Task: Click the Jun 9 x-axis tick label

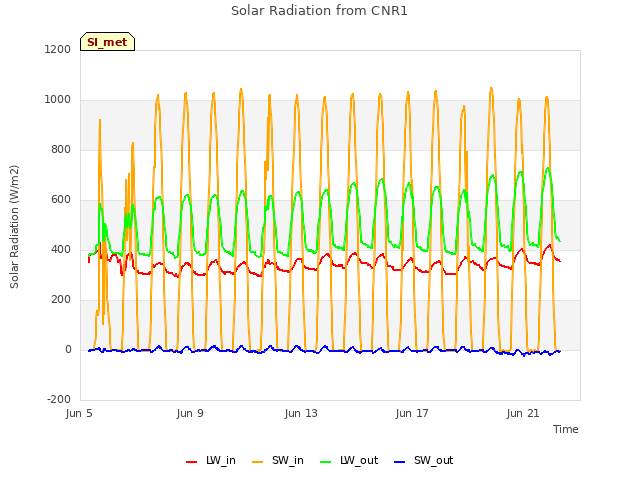Action: (x=190, y=413)
